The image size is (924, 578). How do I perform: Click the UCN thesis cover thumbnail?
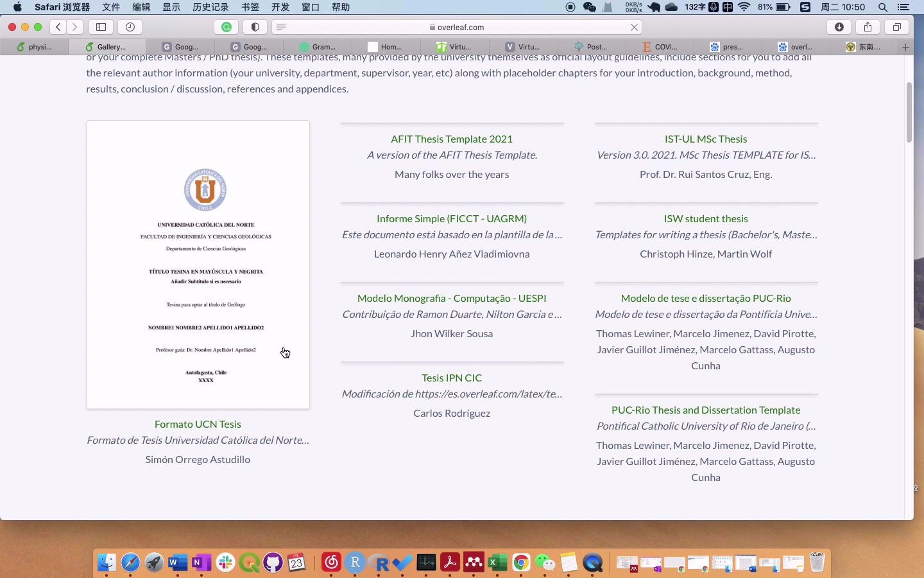[198, 265]
